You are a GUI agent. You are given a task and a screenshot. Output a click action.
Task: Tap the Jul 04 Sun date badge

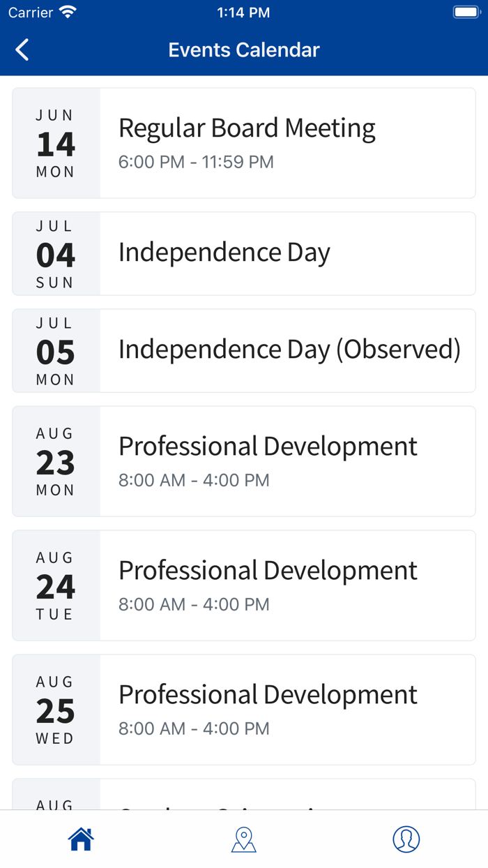56,254
